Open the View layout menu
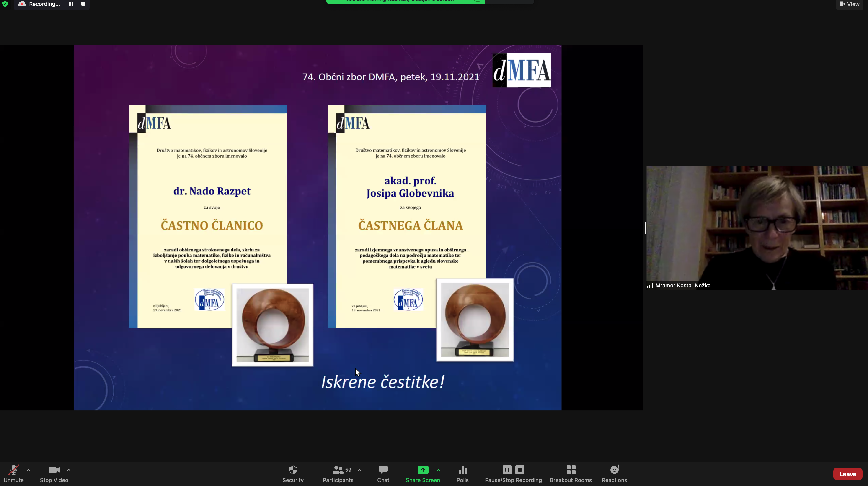868x486 pixels. (x=850, y=4)
